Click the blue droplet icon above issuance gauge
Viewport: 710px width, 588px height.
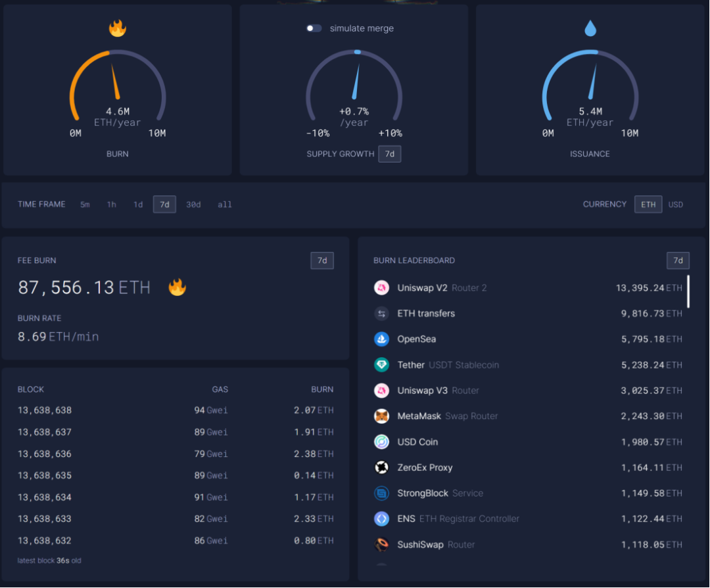590,28
